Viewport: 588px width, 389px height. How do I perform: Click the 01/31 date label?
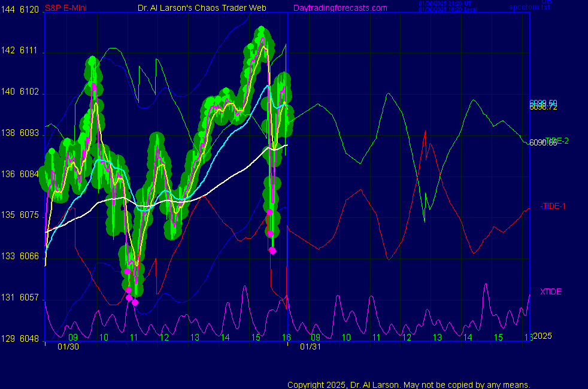point(311,347)
